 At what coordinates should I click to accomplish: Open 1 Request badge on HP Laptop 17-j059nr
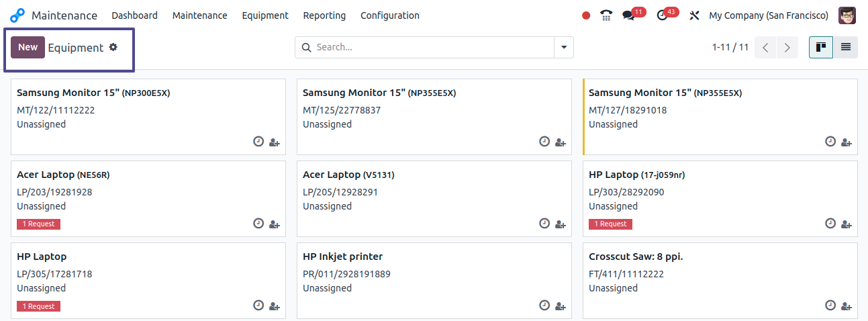[x=610, y=224]
